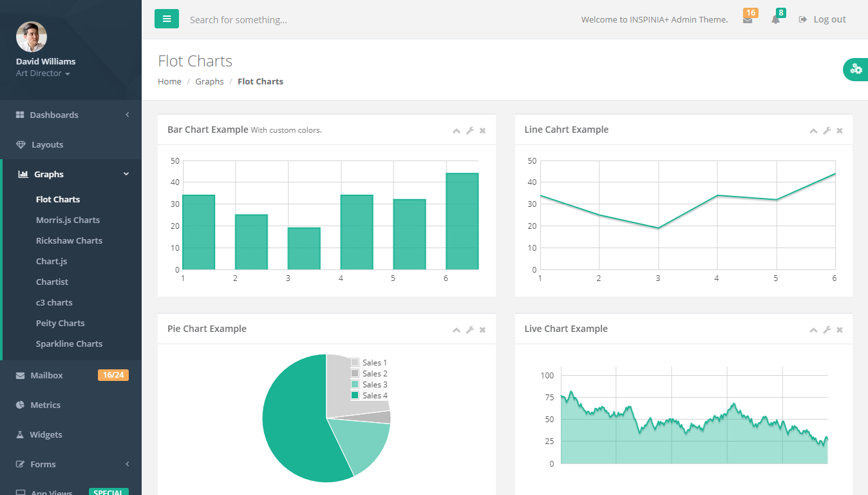Close the Pie Chart Example panel
Viewport: 868px width, 495px height.
tap(482, 330)
